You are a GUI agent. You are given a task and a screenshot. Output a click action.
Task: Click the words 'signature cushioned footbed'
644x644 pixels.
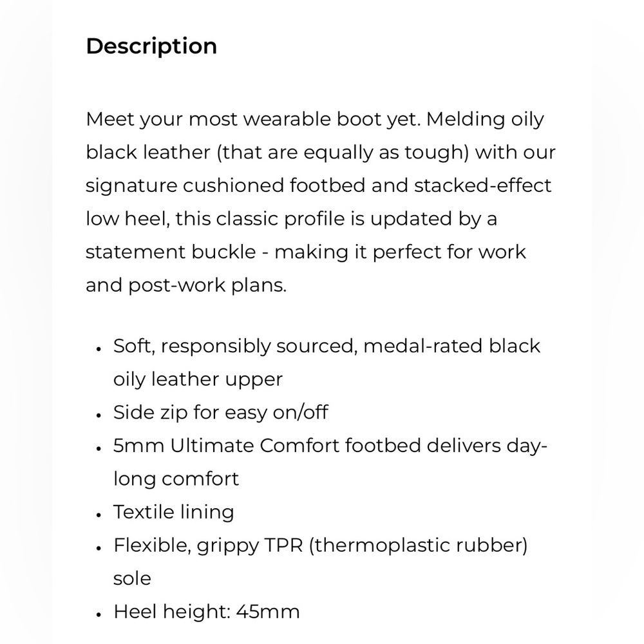225,185
